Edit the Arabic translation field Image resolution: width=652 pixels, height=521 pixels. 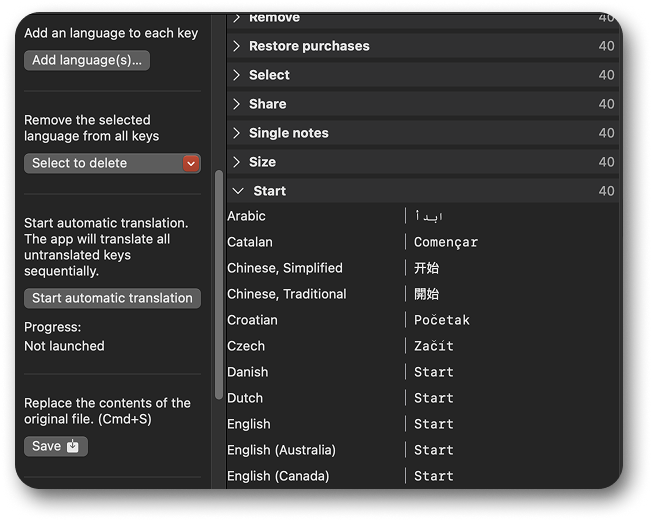(429, 216)
